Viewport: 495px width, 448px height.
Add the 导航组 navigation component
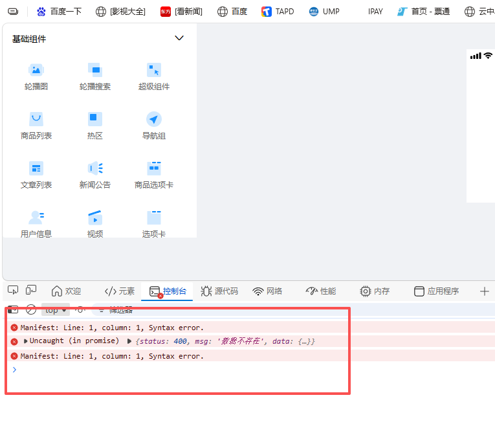154,126
